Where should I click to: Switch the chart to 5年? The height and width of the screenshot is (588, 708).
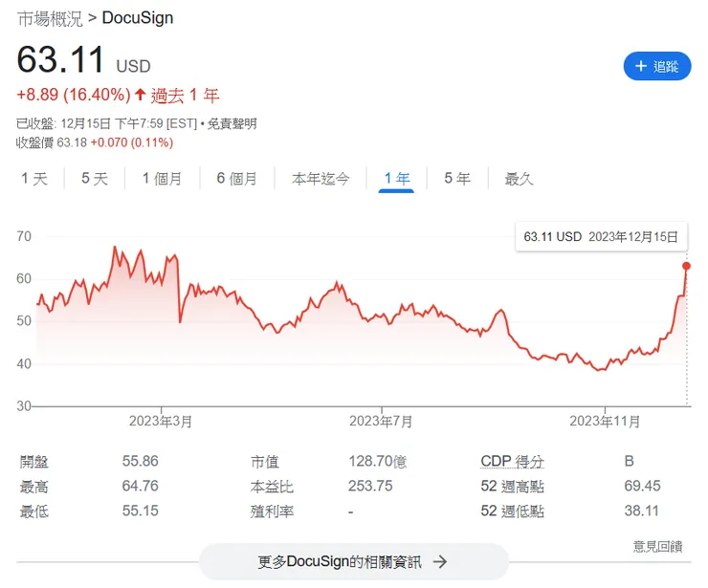[x=456, y=179]
